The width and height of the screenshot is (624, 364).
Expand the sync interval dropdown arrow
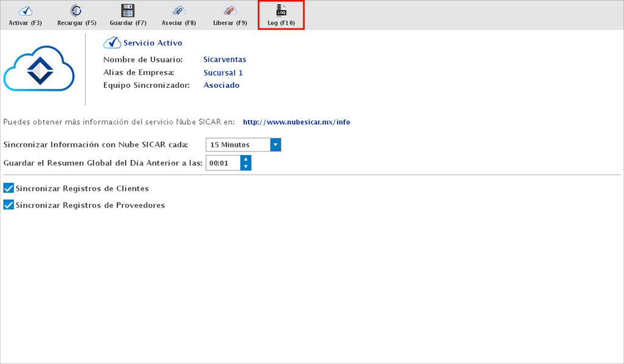(275, 145)
